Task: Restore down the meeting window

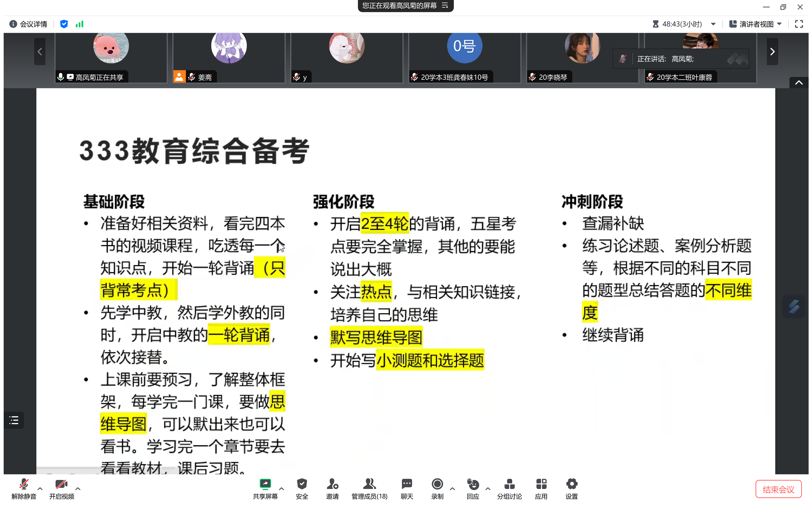Action: point(783,7)
